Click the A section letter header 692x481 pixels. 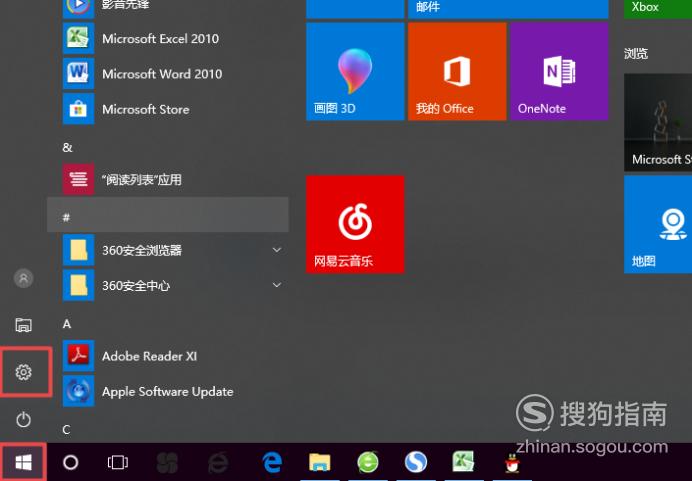67,324
